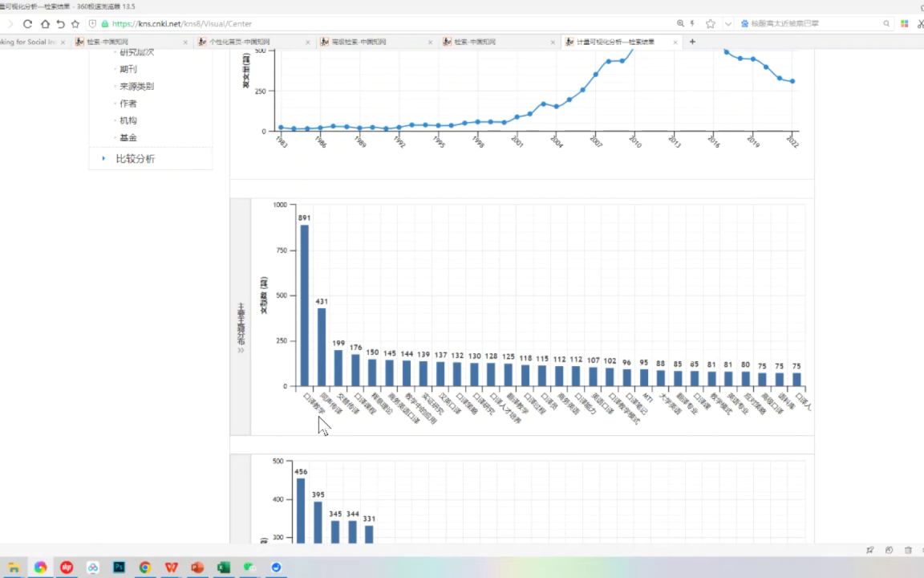This screenshot has width=924, height=578.
Task: Select 基金 in the left sidebar
Action: pyautogui.click(x=128, y=137)
